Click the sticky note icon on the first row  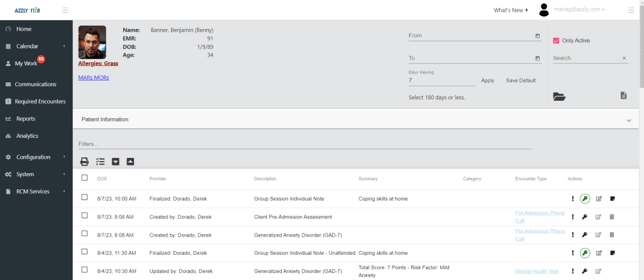612,199
